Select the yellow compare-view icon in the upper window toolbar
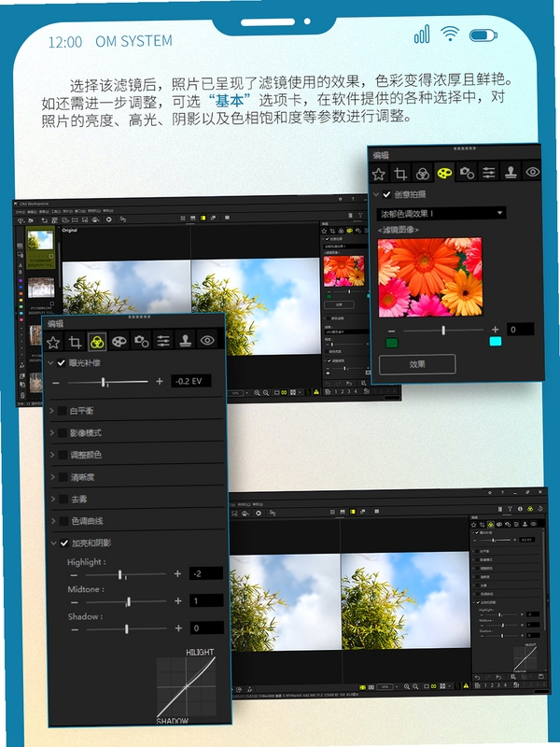Viewport: 560px width, 747px height. click(x=203, y=218)
